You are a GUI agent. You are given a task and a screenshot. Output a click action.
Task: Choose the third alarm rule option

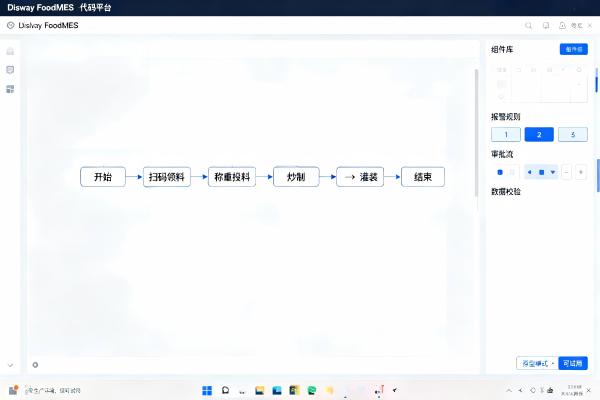pyautogui.click(x=573, y=134)
